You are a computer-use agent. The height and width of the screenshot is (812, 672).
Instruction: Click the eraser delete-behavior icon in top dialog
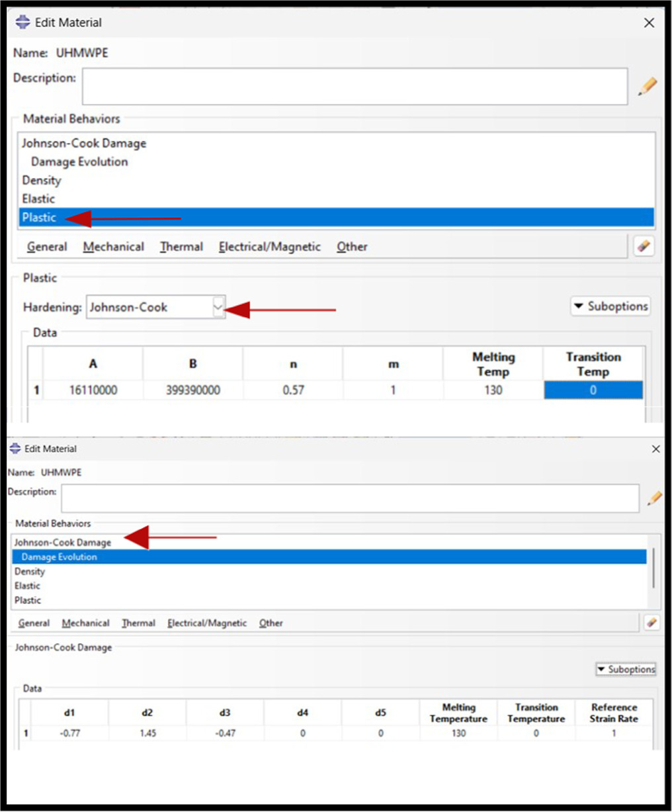(644, 246)
